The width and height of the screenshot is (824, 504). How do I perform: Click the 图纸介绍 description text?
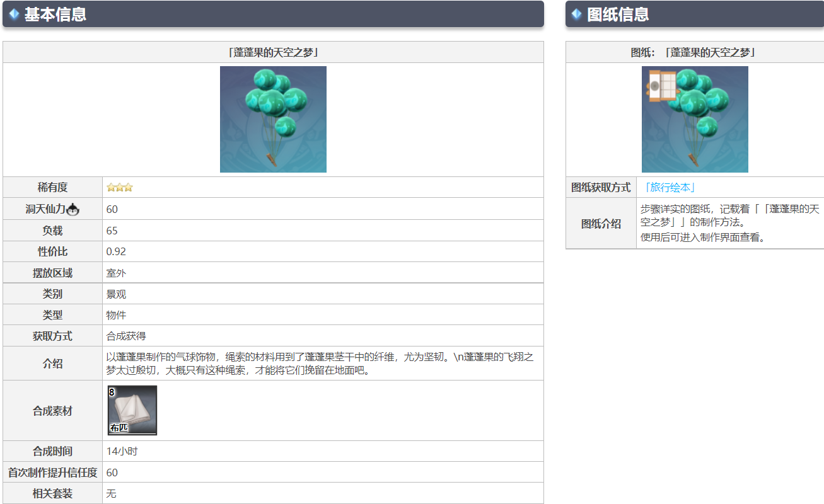(729, 223)
